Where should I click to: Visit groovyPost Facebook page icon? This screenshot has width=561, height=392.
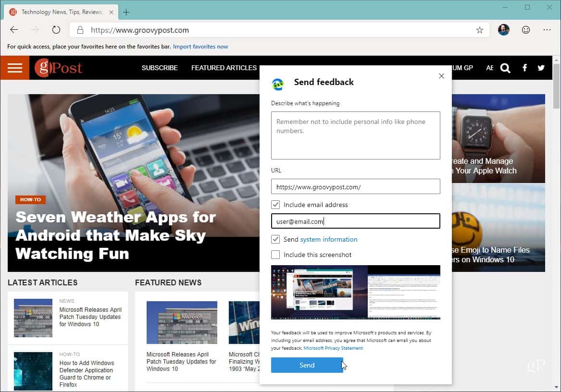524,68
